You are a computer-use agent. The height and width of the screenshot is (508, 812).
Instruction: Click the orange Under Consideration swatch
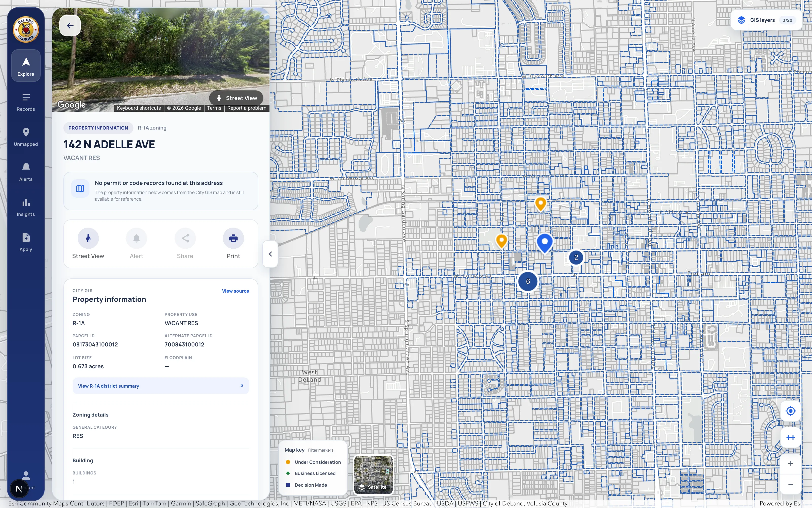[288, 462]
